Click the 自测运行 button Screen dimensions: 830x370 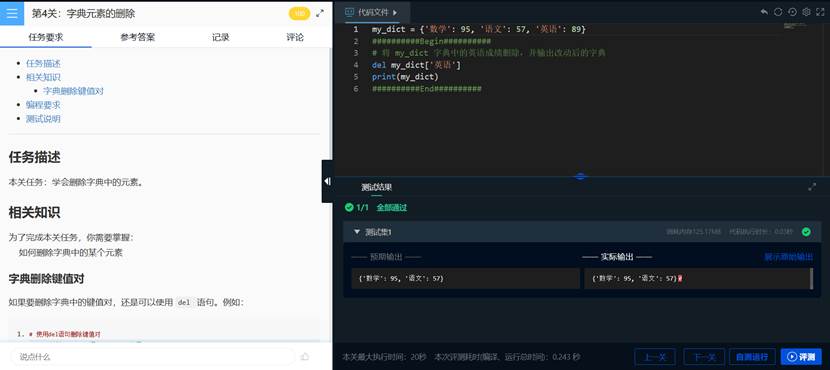752,357
